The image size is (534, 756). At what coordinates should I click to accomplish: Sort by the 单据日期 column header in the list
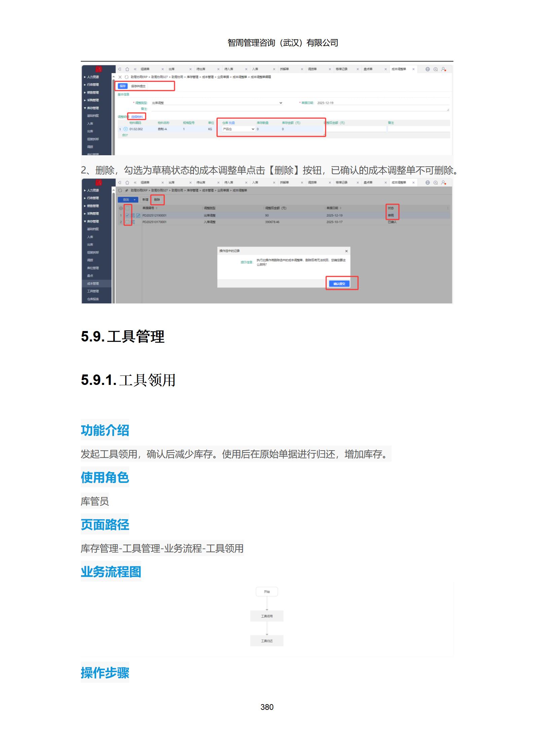point(334,208)
